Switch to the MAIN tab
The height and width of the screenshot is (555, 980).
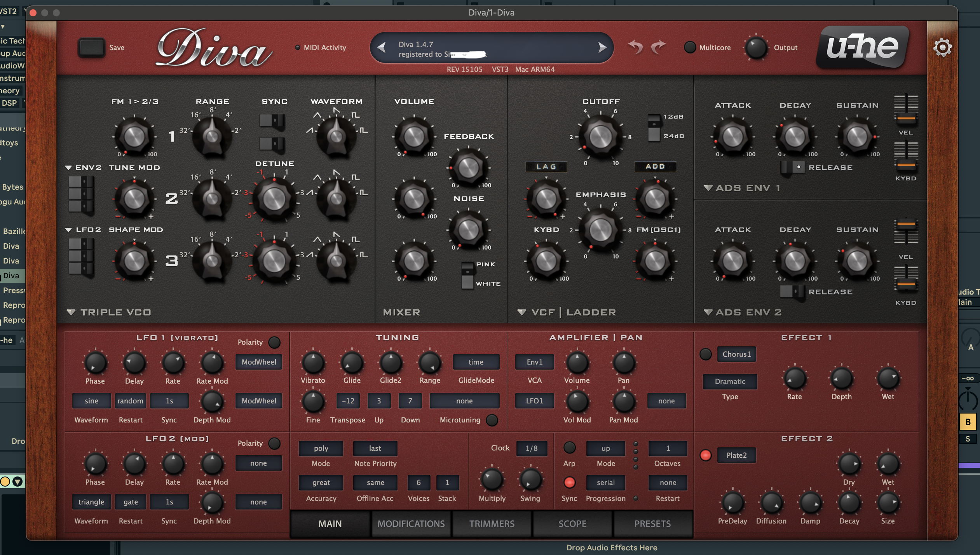coord(330,524)
